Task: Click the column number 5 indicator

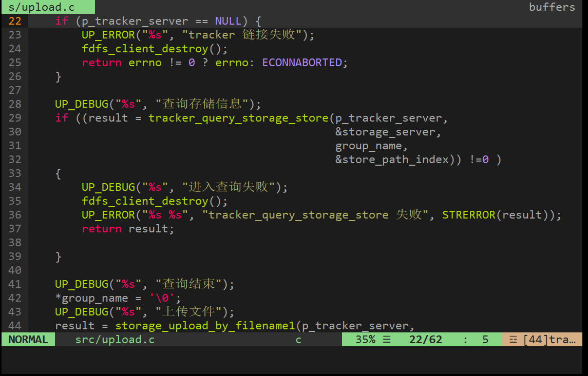Action: 485,339
